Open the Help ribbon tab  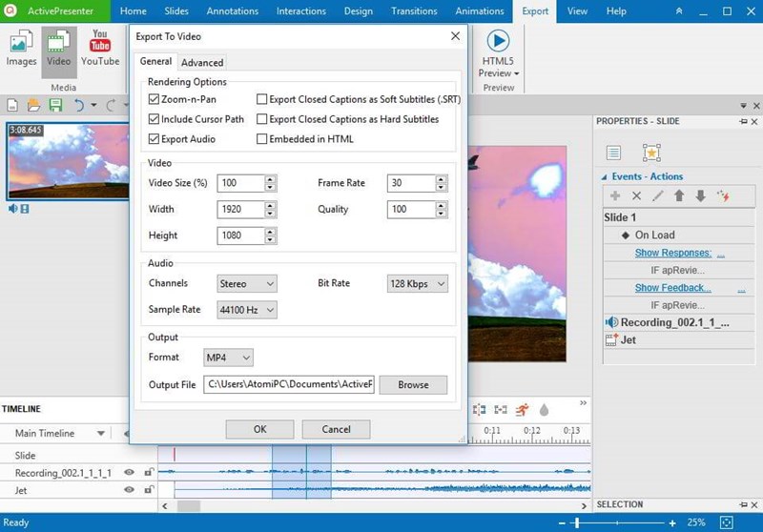click(616, 11)
